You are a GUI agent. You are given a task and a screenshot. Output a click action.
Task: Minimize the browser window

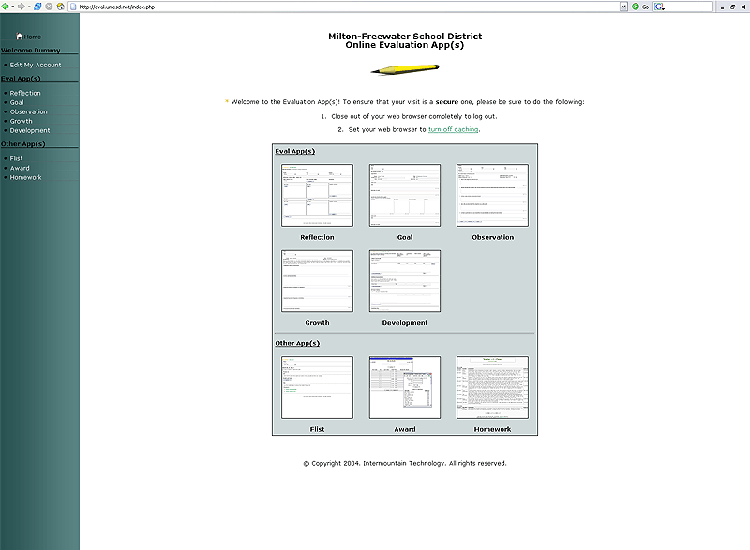722,7
